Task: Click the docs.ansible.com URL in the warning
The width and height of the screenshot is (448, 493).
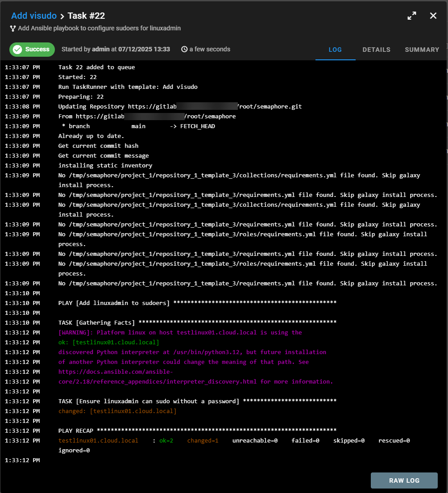Action: (x=116, y=372)
